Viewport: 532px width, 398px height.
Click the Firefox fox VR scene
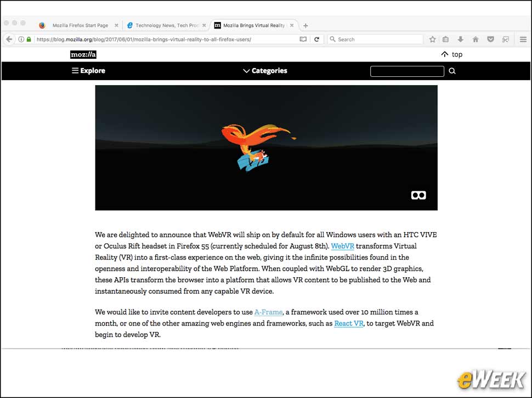[266, 148]
